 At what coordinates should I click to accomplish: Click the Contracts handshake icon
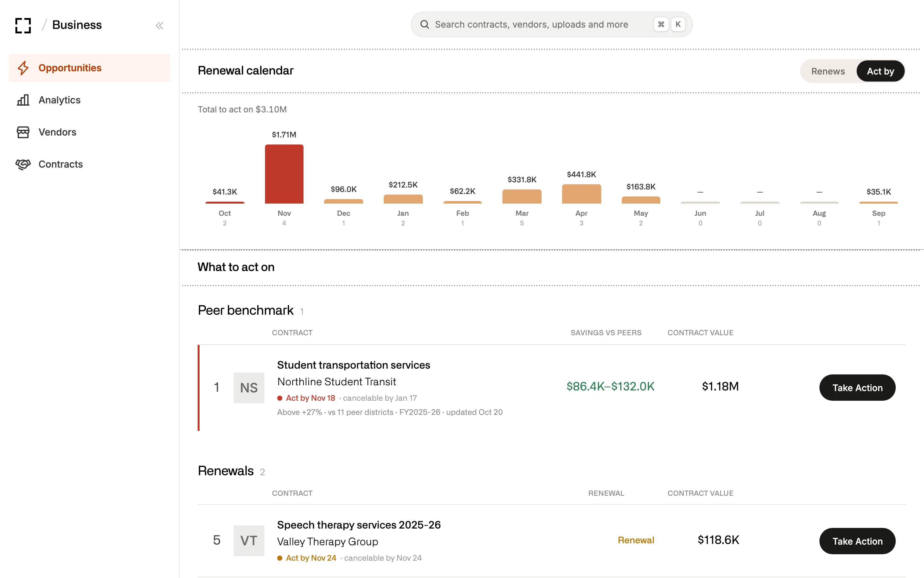(x=23, y=164)
